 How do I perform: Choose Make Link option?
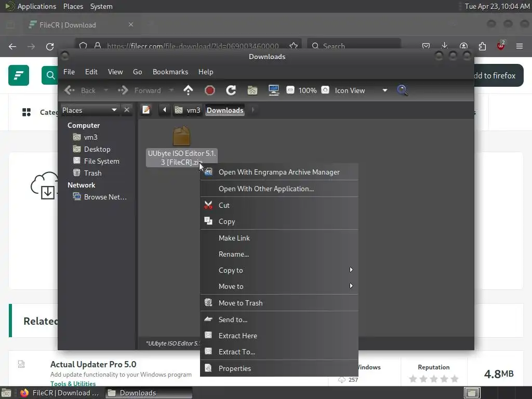279,238
